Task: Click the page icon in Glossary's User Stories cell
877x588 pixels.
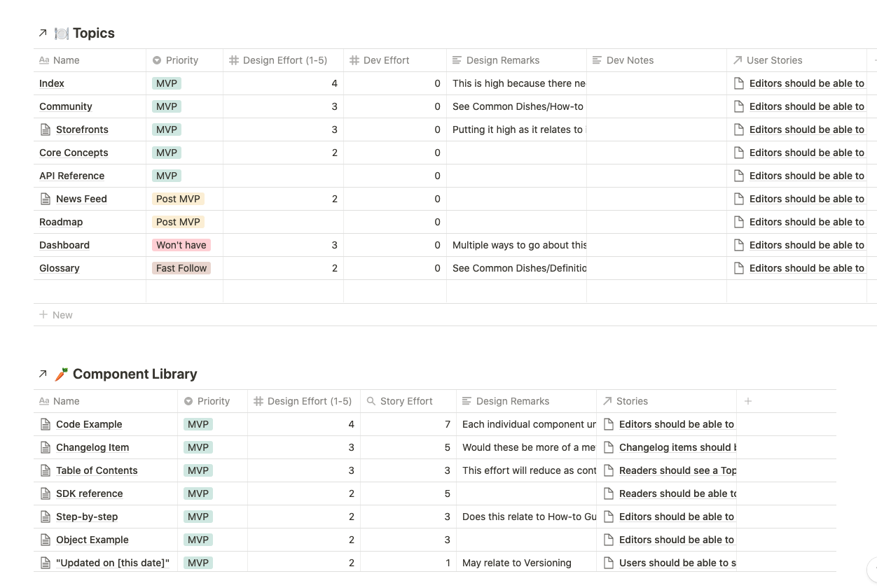Action: 738,268
